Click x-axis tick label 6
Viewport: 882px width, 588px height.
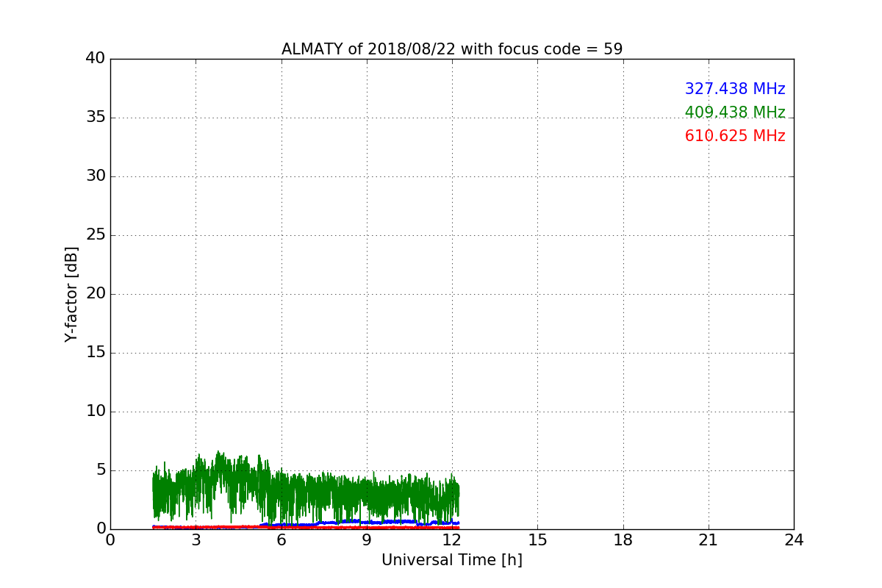click(x=282, y=540)
